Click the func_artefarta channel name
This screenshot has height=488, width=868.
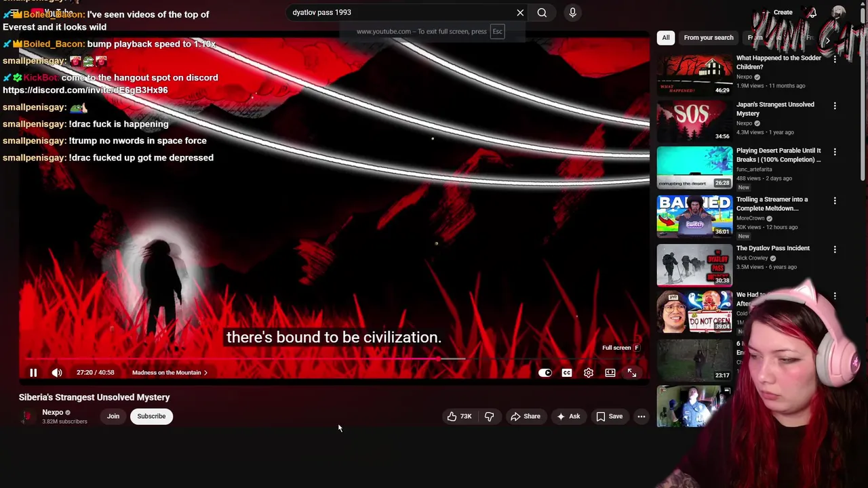pos(754,169)
